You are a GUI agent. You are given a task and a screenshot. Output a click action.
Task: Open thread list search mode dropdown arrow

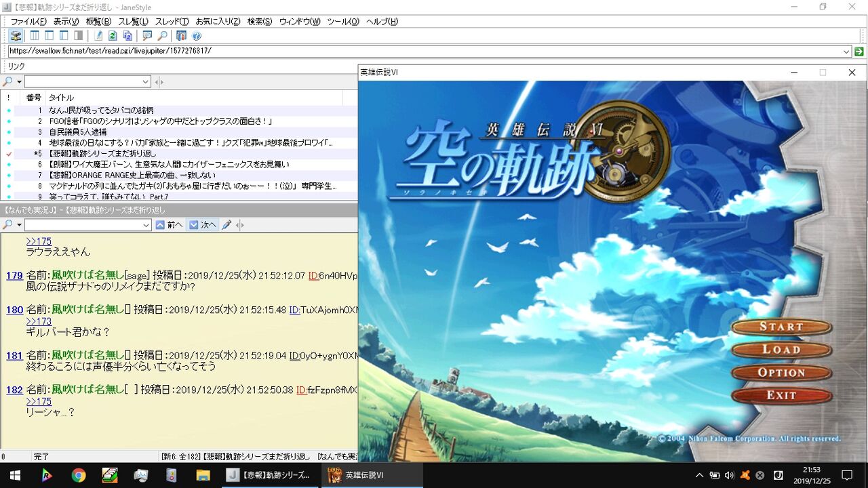click(19, 82)
